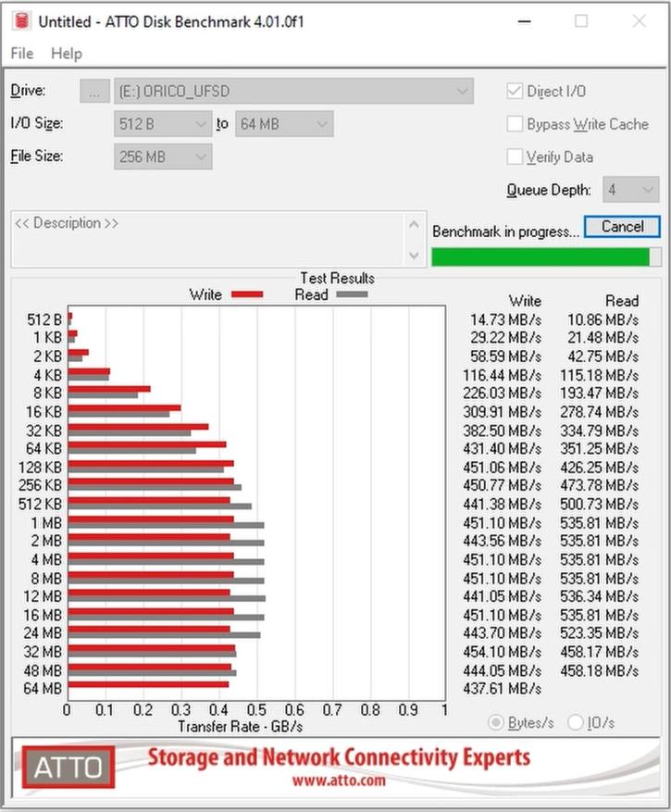Click the 24 MB row label in chart

(43, 632)
